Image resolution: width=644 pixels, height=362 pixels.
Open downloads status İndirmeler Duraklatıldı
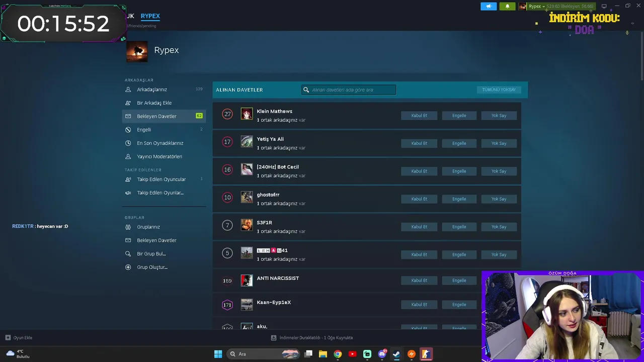click(x=312, y=338)
